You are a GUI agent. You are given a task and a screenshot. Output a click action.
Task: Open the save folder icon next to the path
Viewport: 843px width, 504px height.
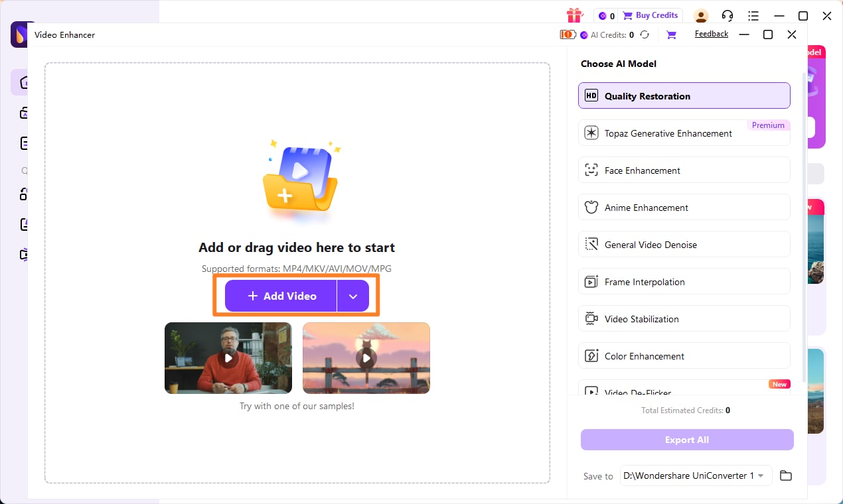coord(786,475)
